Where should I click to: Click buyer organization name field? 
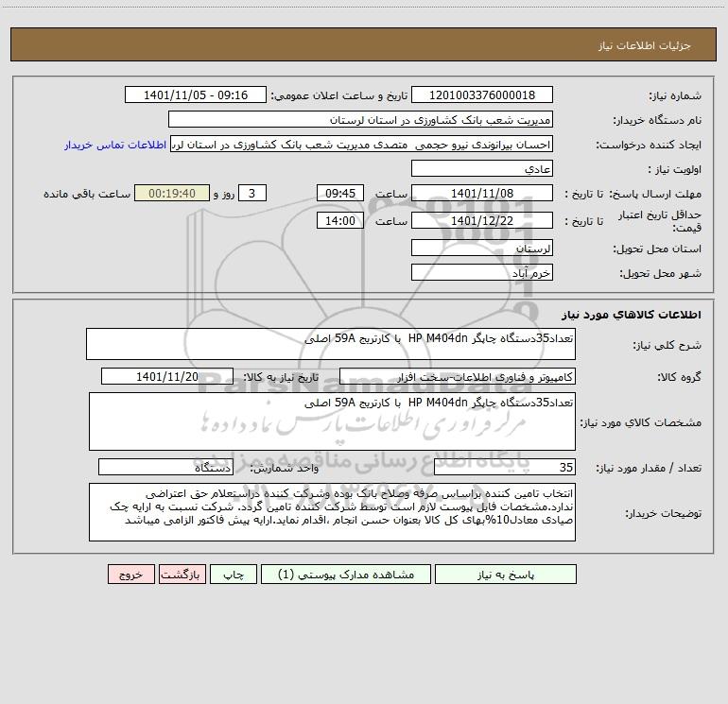(x=360, y=120)
